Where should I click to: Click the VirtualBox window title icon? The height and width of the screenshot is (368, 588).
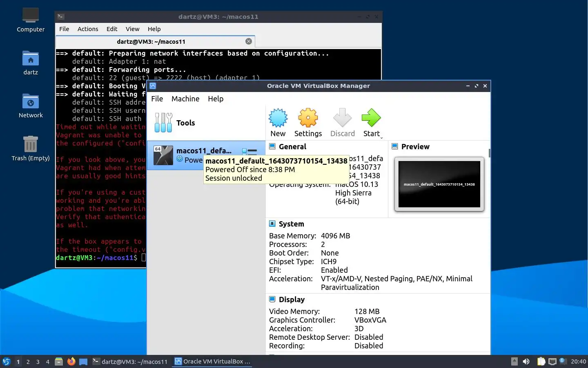[153, 86]
